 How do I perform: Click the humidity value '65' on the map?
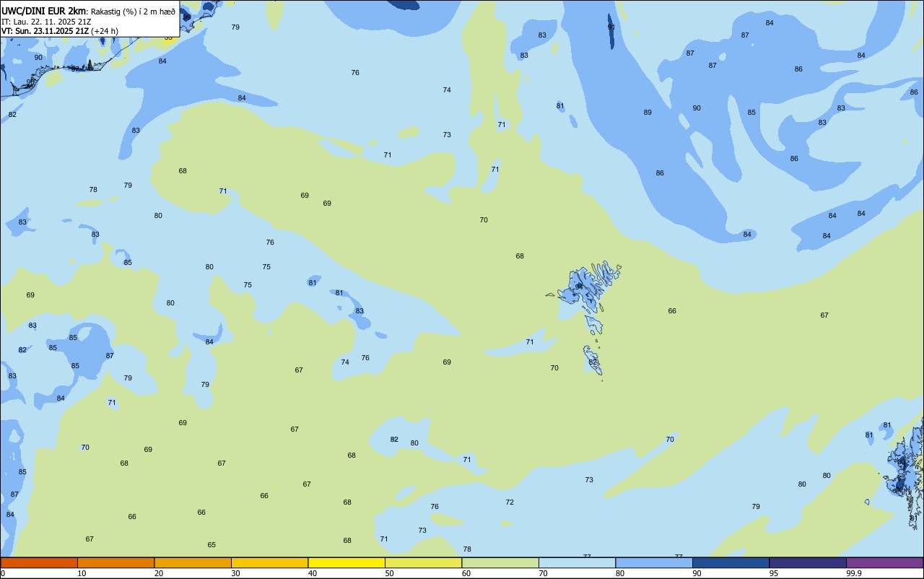212,545
